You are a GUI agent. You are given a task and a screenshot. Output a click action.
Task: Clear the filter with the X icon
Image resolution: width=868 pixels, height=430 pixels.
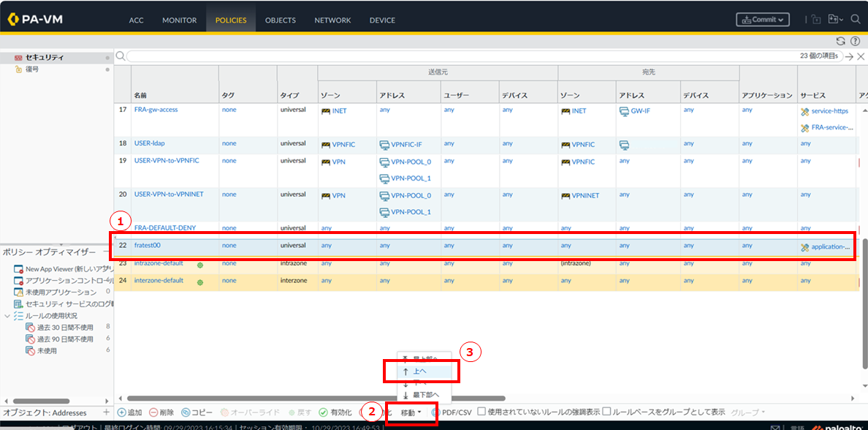pos(861,56)
